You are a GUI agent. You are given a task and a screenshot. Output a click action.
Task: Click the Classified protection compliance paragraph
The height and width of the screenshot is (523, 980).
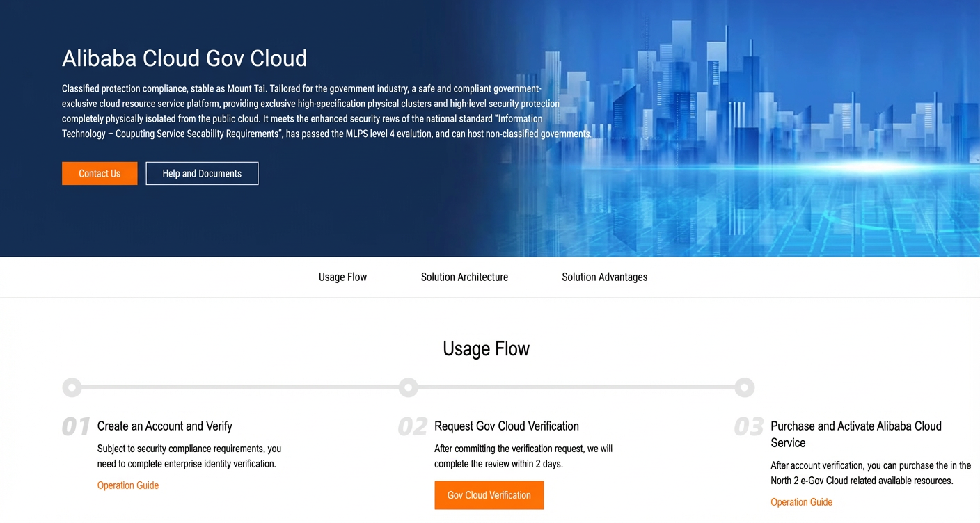[x=327, y=111]
